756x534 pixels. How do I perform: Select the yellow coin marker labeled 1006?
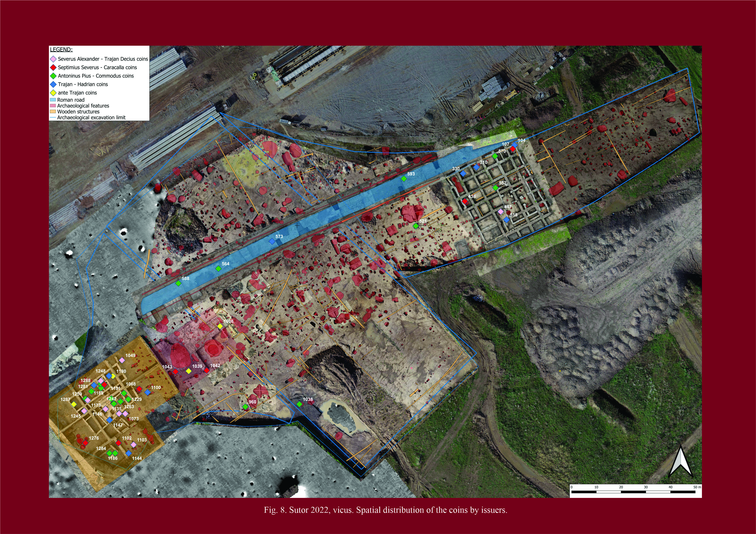[220, 326]
